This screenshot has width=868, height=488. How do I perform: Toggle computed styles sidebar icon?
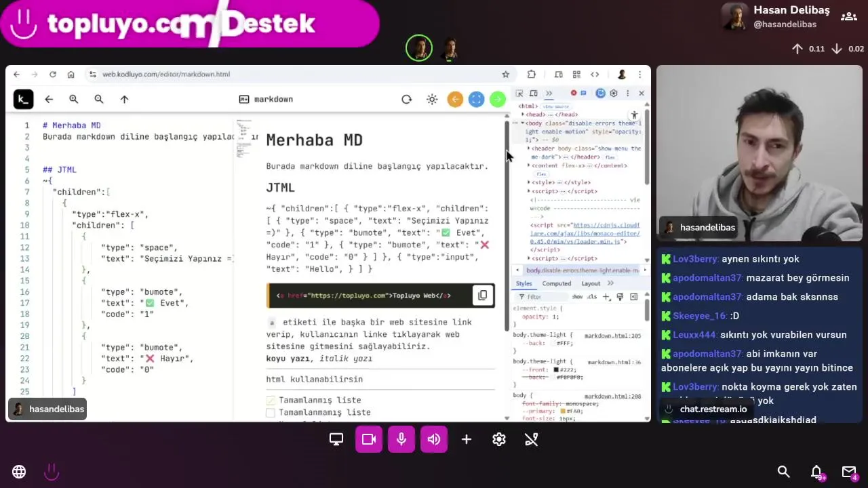[633, 297]
